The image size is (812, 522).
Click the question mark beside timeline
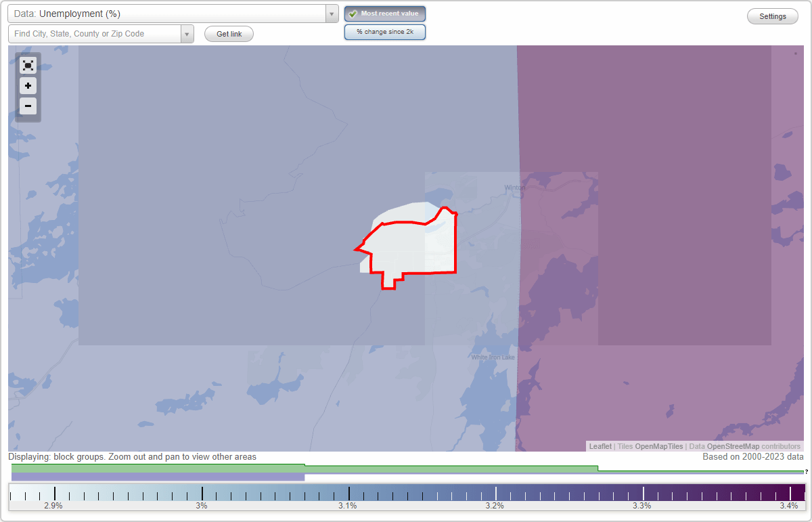click(x=806, y=472)
